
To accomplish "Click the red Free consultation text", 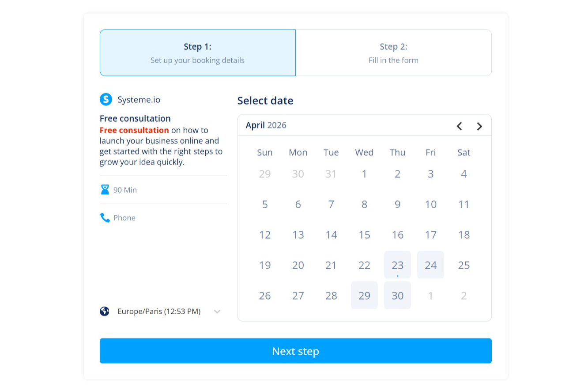I will 134,130.
